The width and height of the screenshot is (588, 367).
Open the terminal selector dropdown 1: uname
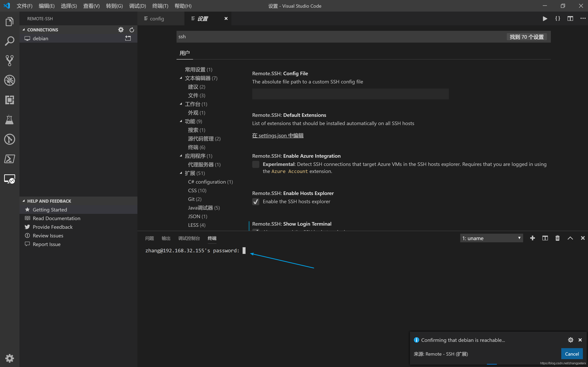(x=491, y=238)
